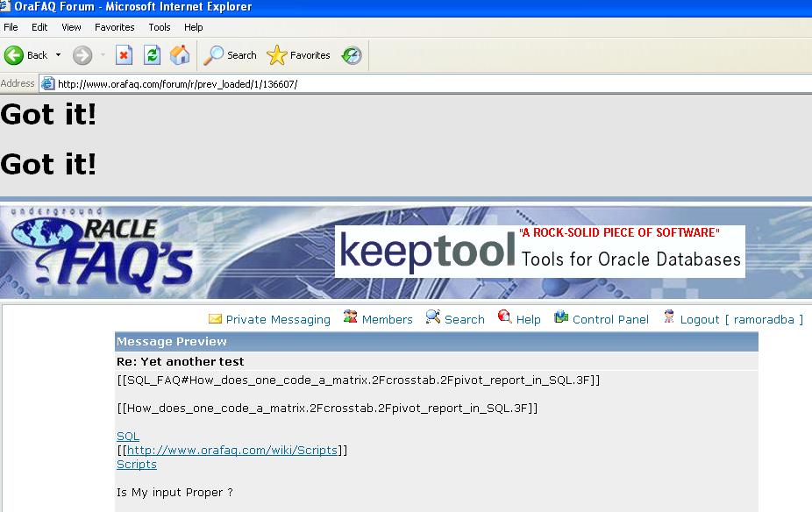This screenshot has width=812, height=512.
Task: Follow the blue SQL wiki link
Action: click(x=128, y=436)
